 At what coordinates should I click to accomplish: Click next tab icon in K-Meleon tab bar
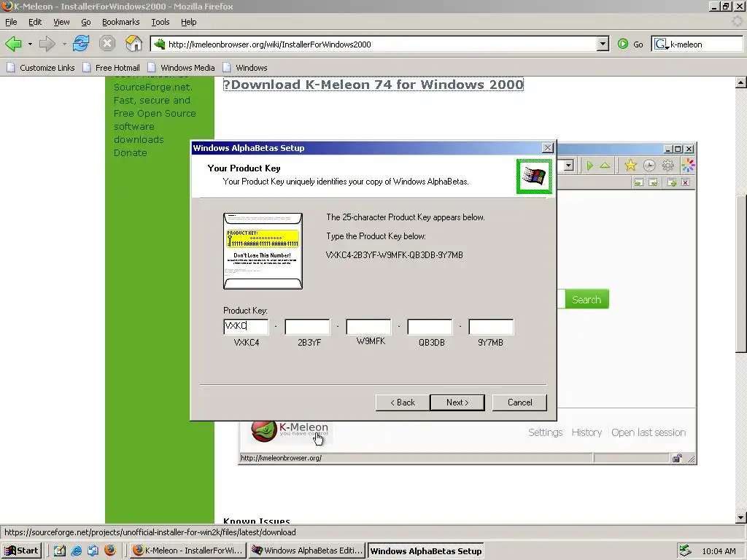[653, 182]
